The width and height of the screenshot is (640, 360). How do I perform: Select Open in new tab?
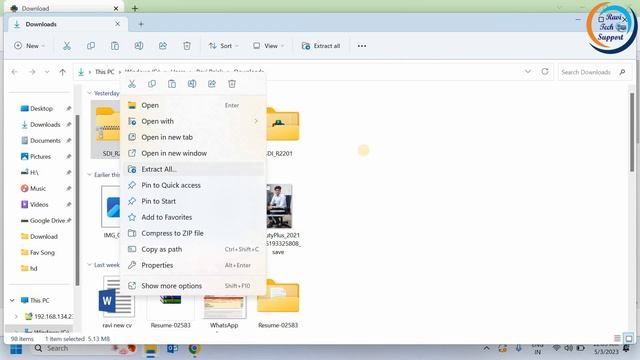click(193, 137)
